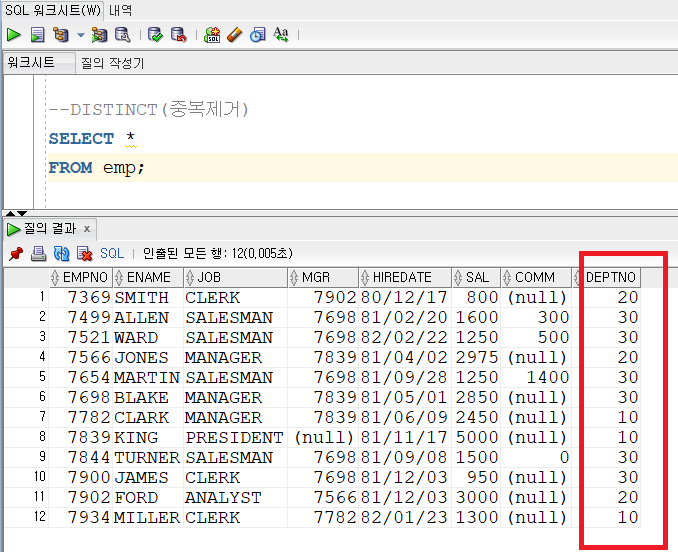Select the ALLEN cell
Screen dimensions: 678x552
click(148, 318)
